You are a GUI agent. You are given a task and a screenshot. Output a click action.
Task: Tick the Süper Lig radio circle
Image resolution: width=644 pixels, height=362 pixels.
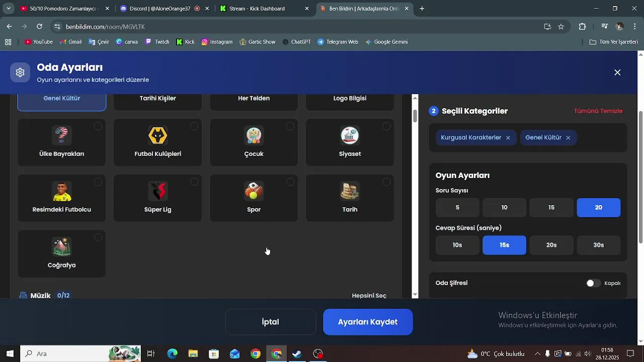194,182
